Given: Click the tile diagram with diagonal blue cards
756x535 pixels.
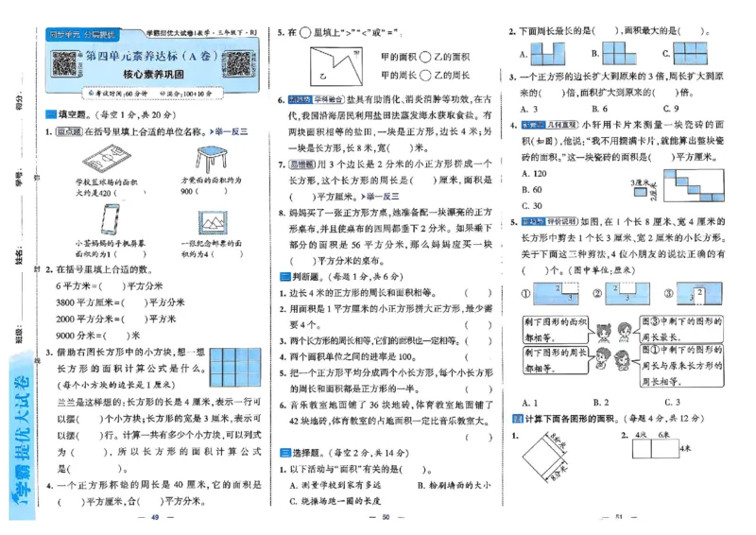Looking at the screenshot, I should tap(694, 185).
